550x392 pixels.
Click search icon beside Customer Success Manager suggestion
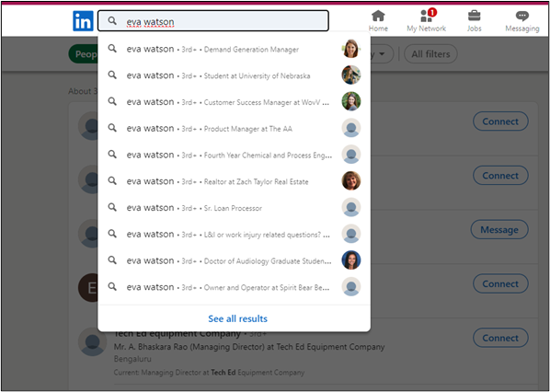(112, 101)
